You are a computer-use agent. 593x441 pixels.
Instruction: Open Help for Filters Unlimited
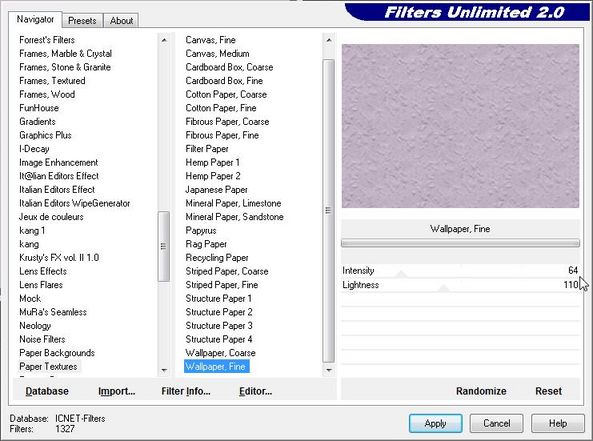(x=558, y=423)
